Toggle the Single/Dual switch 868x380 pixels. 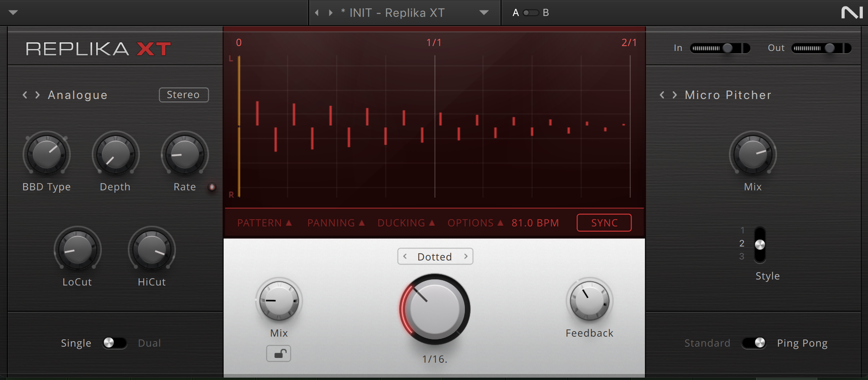pos(114,343)
